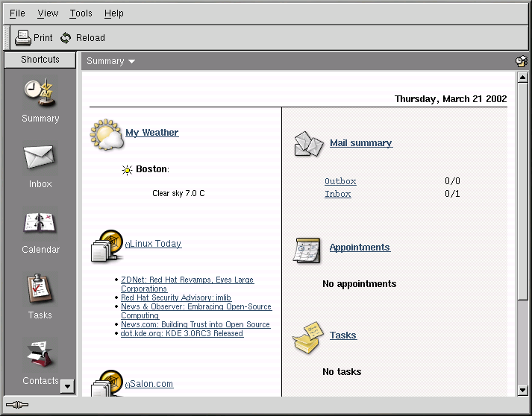Image resolution: width=532 pixels, height=416 pixels.
Task: Click the My Weather sun icon
Action: 106,134
